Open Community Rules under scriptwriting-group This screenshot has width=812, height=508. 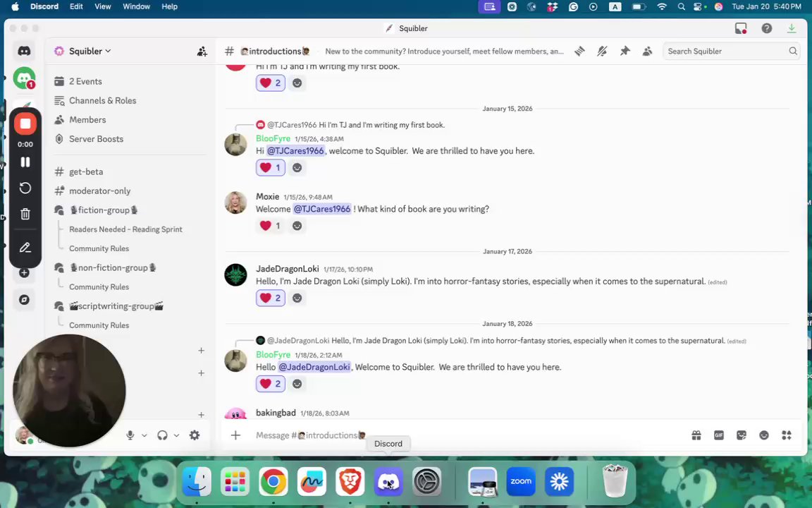[99, 325]
